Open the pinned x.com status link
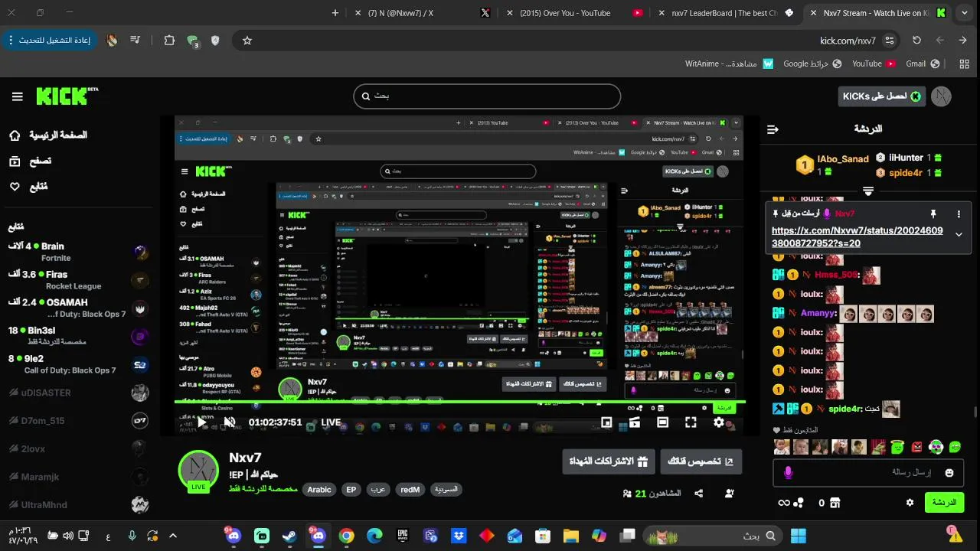This screenshot has width=980, height=551. pos(857,236)
